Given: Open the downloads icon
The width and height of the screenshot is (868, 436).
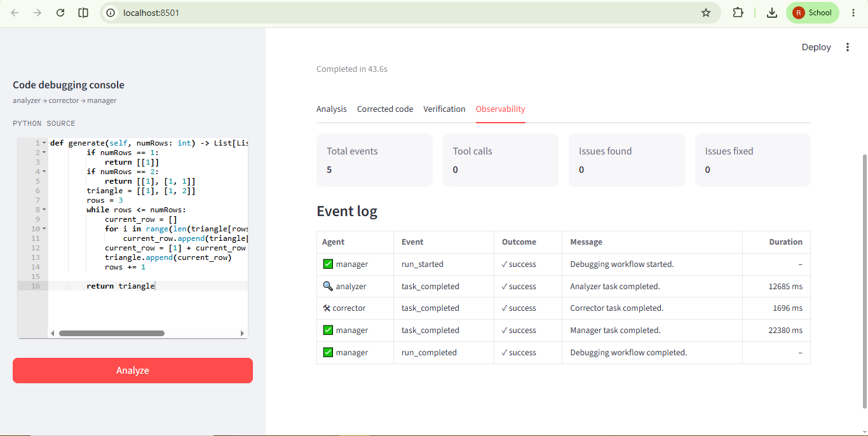Looking at the screenshot, I should coord(772,13).
